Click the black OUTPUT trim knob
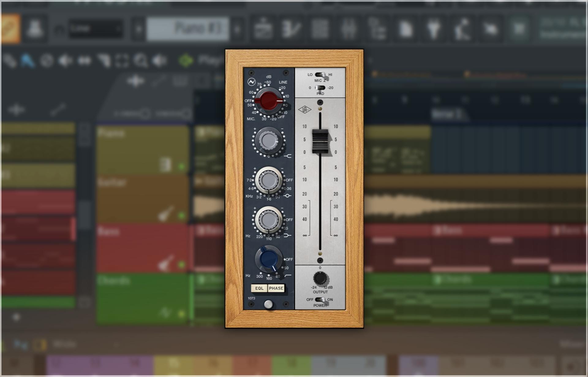588x377 pixels. point(320,278)
